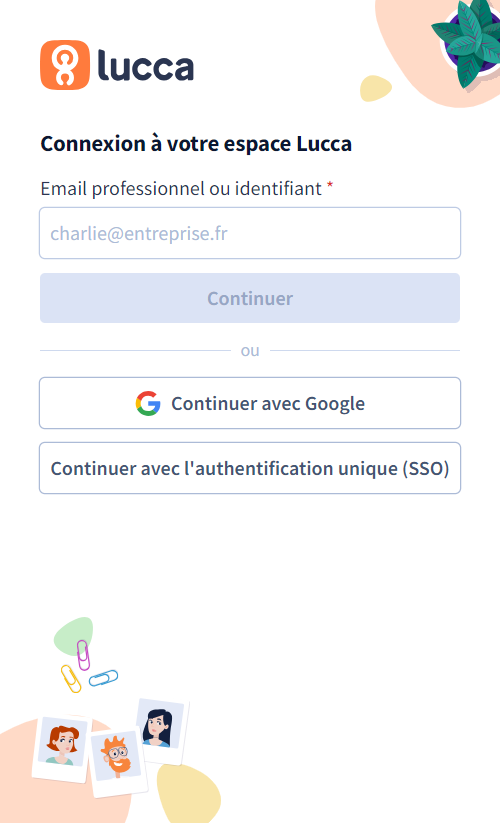Click the Google G icon
The width and height of the screenshot is (500, 823).
(x=148, y=404)
